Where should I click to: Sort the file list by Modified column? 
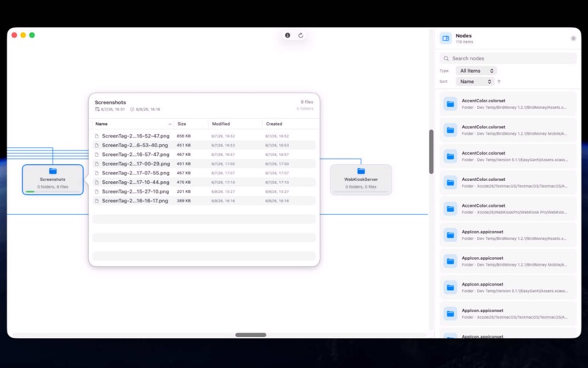click(x=221, y=124)
